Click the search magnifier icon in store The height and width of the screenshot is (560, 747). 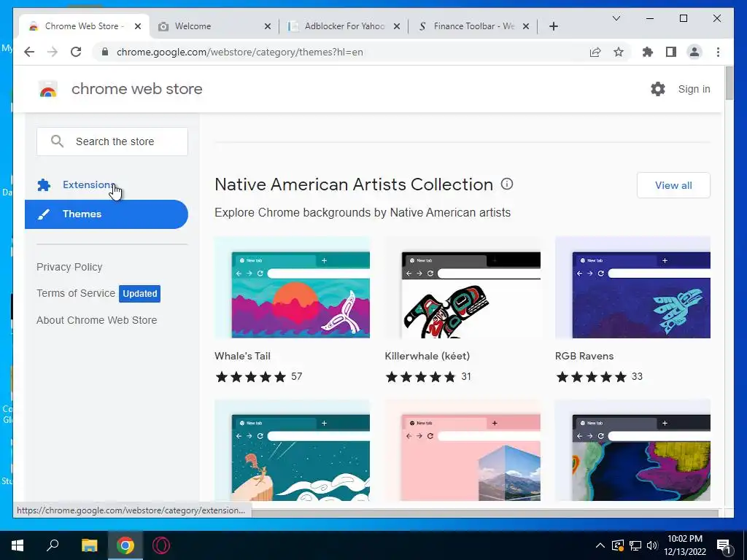click(57, 141)
